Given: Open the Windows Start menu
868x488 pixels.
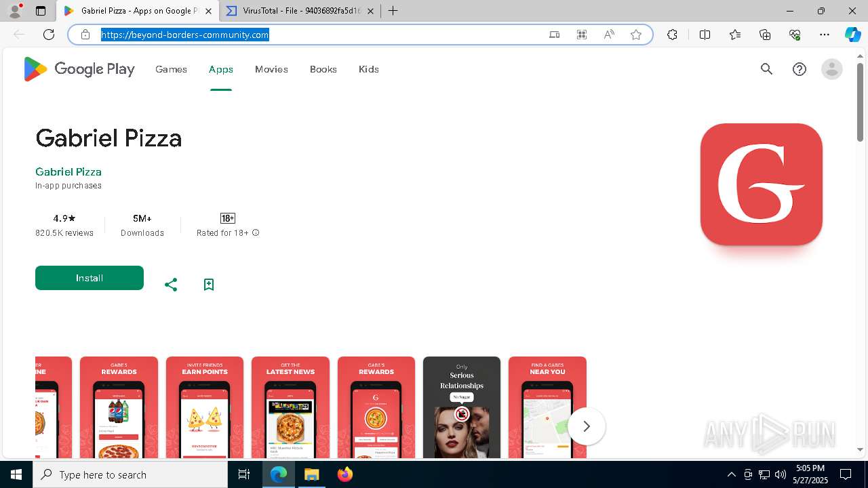Looking at the screenshot, I should click(x=16, y=474).
